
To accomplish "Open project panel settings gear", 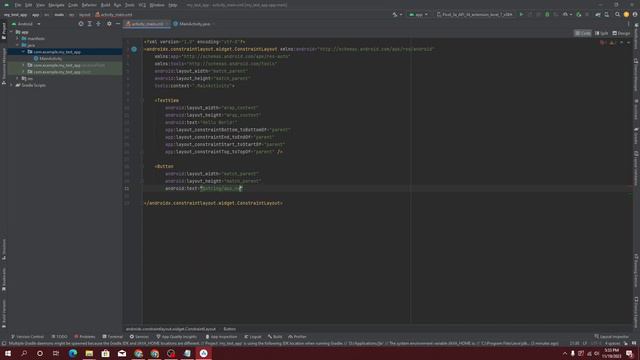I will [x=109, y=24].
